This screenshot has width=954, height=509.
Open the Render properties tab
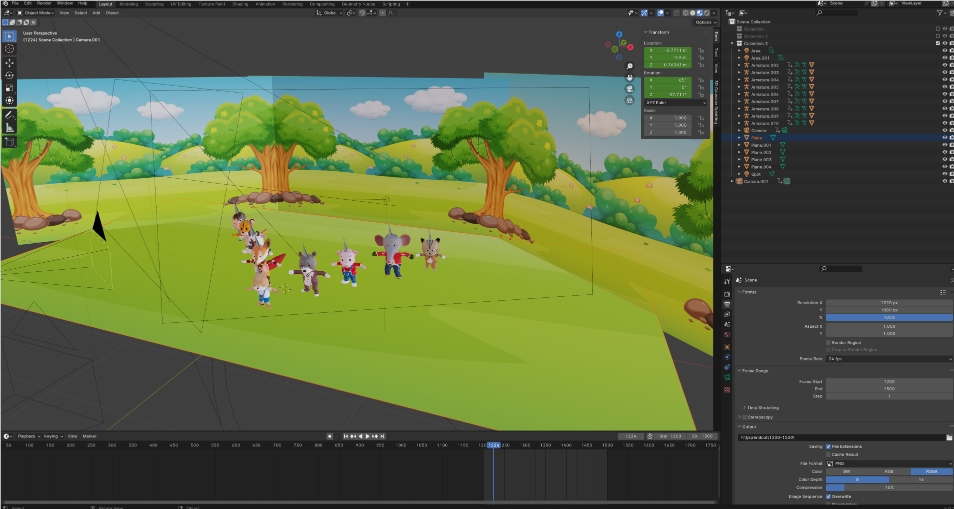point(727,294)
